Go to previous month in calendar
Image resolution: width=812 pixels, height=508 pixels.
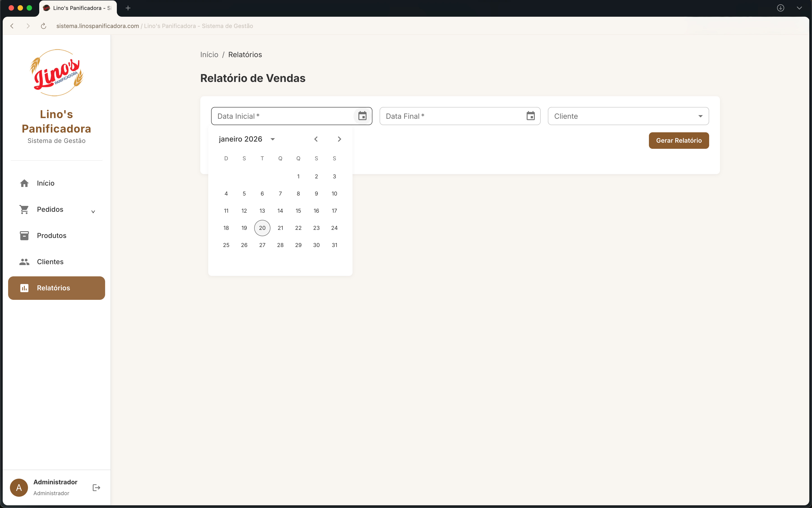pos(316,139)
